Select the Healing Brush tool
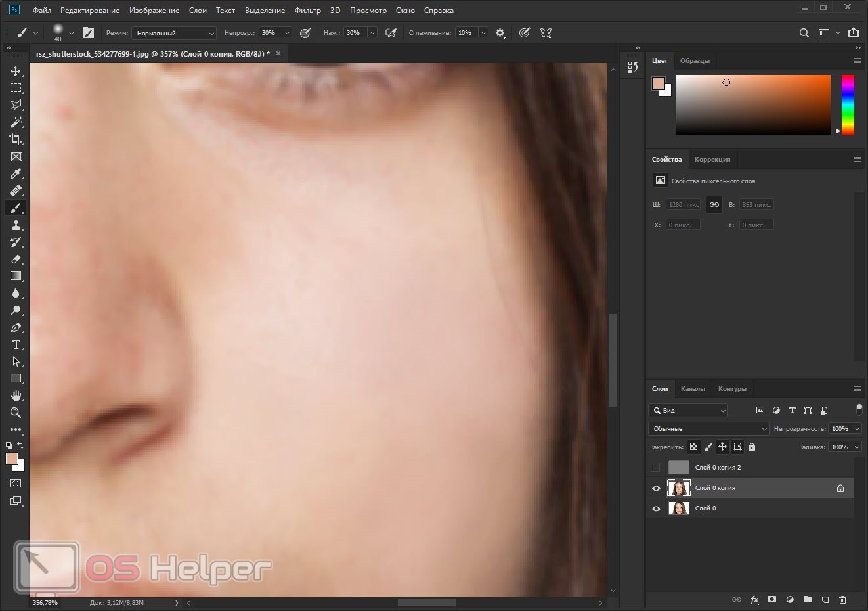 click(16, 191)
